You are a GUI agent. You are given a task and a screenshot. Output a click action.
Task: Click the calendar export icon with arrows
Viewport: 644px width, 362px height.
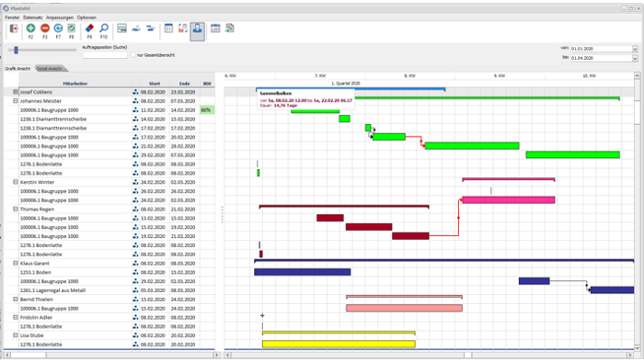(183, 28)
